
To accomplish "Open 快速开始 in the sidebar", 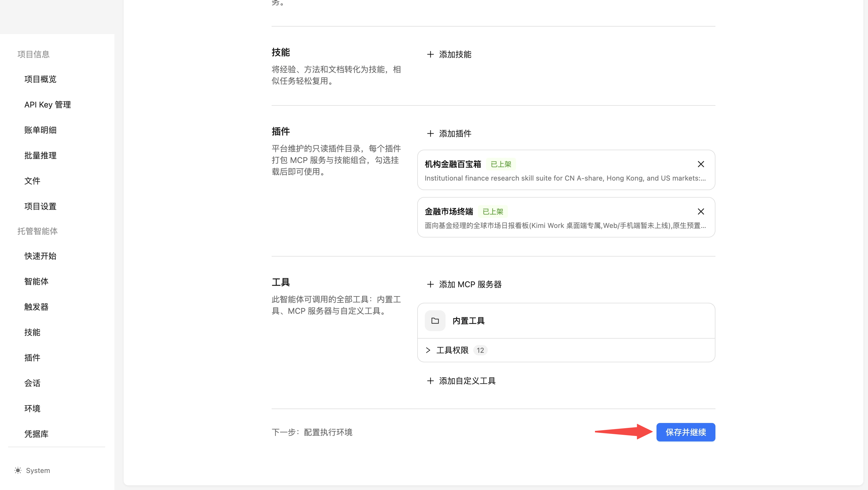I will click(x=40, y=256).
